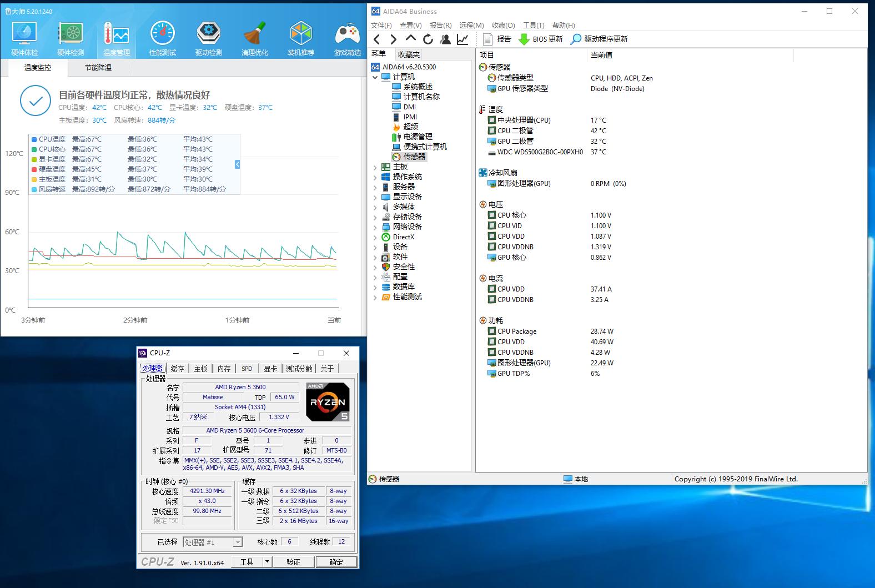Toggle CPU温度 legend color box
The height and width of the screenshot is (588, 875).
coord(34,139)
